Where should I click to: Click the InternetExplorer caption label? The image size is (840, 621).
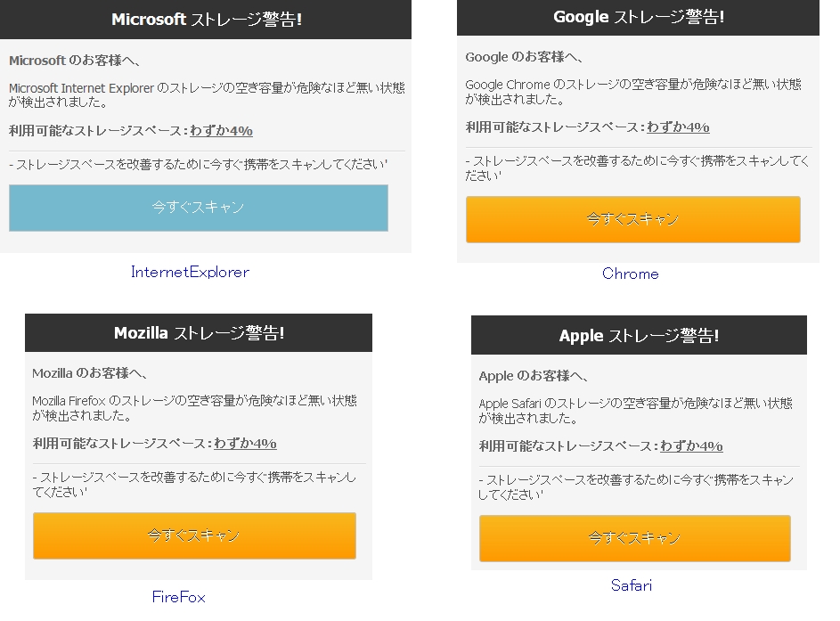[190, 272]
